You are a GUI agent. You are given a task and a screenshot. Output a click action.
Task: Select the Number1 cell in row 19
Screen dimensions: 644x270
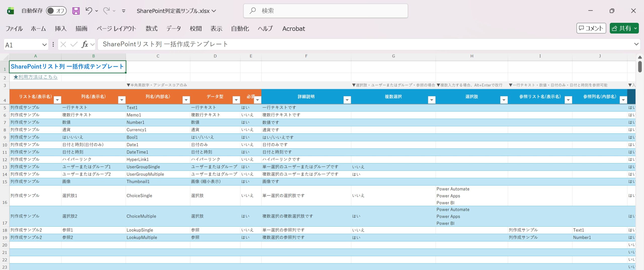(x=600, y=238)
